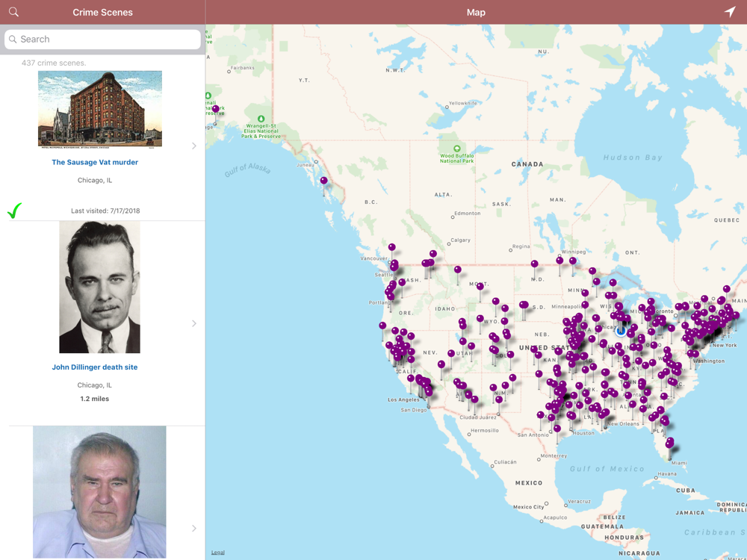Click the Map header title
The image size is (747, 560).
476,13
